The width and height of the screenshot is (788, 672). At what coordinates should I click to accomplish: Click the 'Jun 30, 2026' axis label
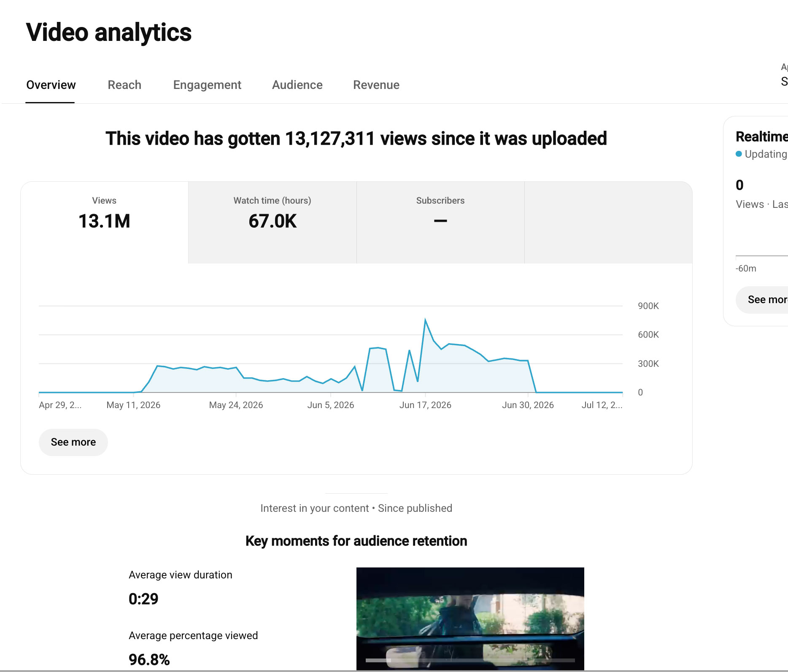click(x=528, y=405)
